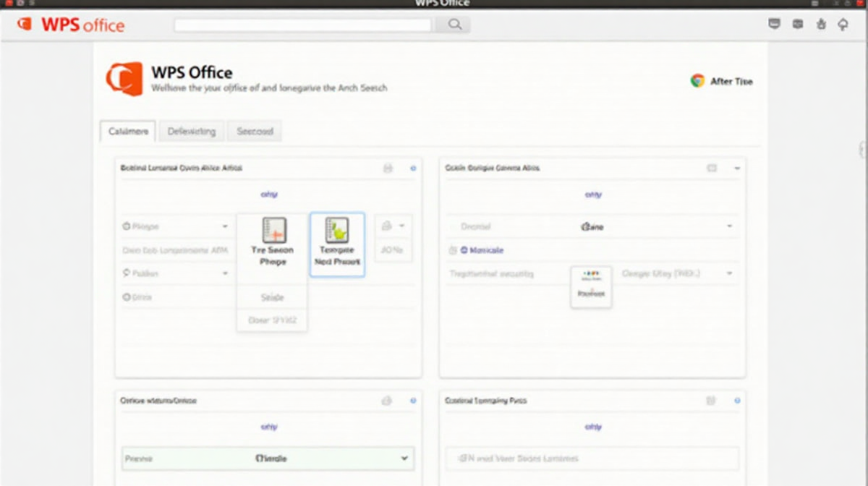Click the first monitor icon in top-right toolbar
The width and height of the screenshot is (868, 486).
pos(774,25)
